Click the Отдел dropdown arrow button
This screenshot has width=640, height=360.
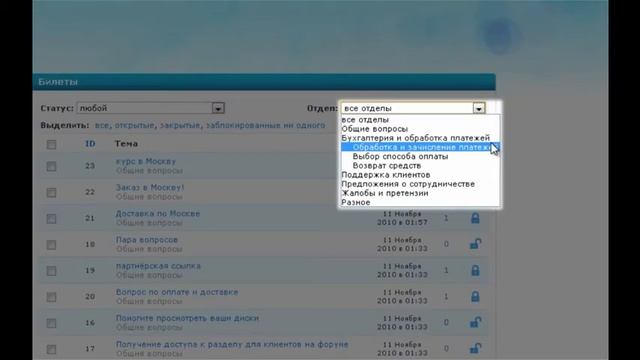tap(479, 108)
